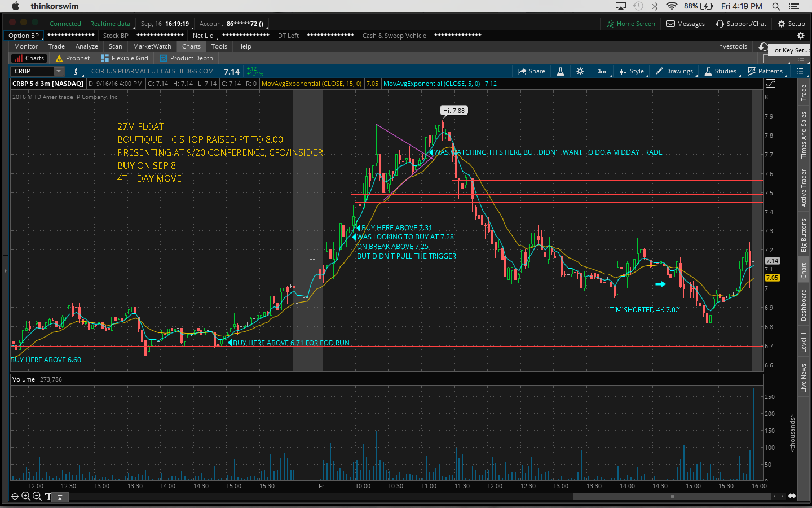The image size is (812, 508).
Task: Open the macOS Apple menu
Action: [15, 6]
